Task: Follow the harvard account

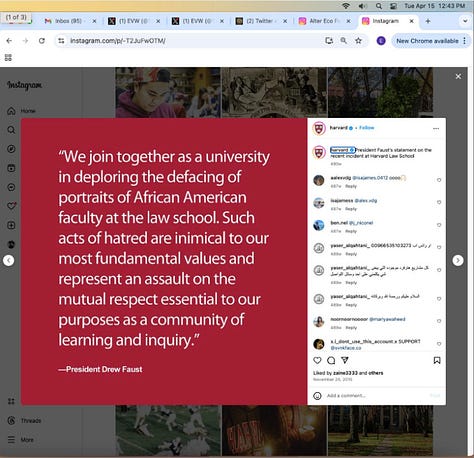Action: pos(367,128)
